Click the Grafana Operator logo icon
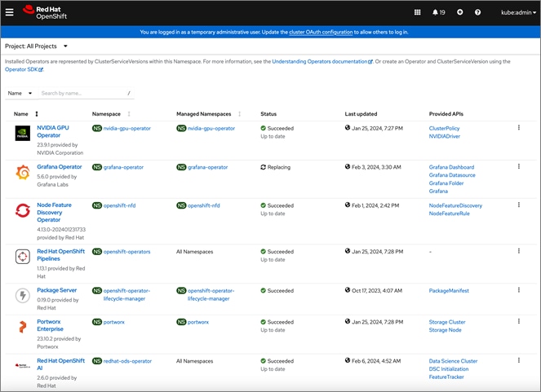 tap(23, 172)
